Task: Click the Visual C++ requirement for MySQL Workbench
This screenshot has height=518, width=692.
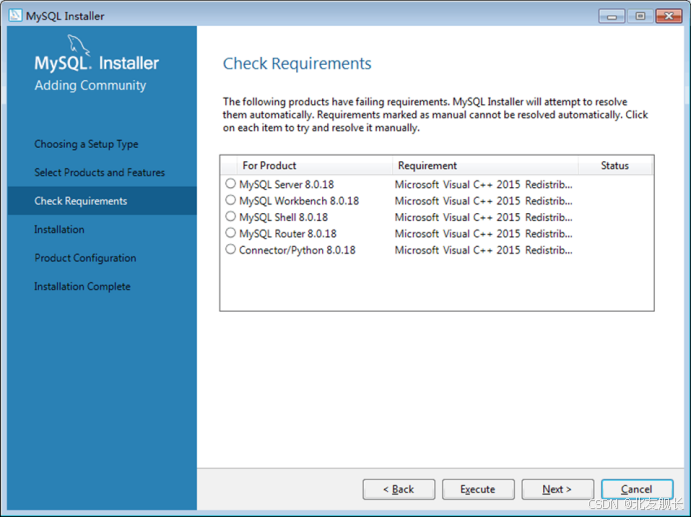Action: point(484,201)
